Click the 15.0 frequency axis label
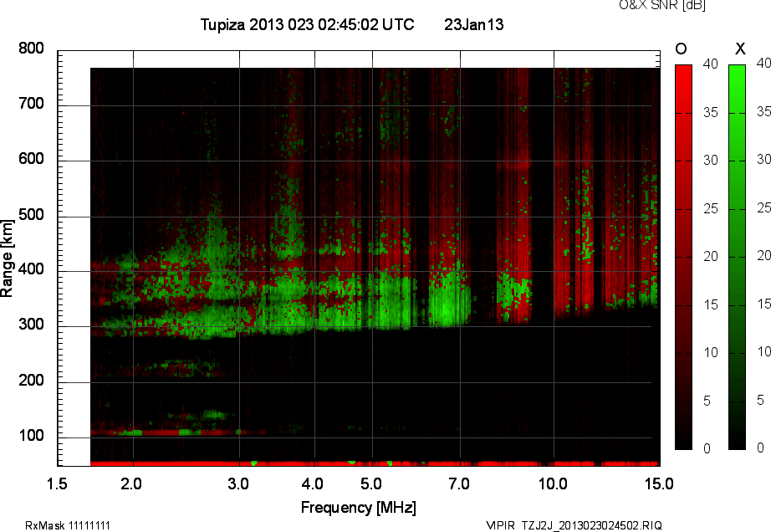This screenshot has height=532, width=771. (x=659, y=483)
